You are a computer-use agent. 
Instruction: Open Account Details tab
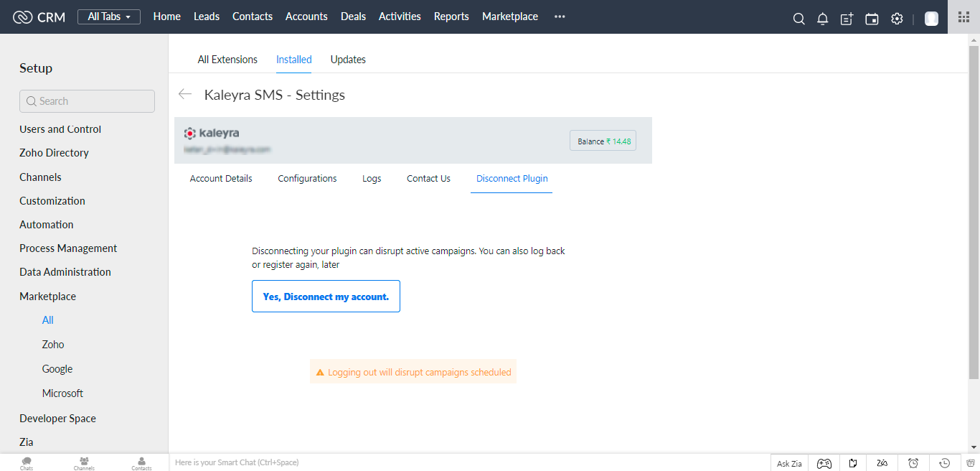pyautogui.click(x=221, y=179)
